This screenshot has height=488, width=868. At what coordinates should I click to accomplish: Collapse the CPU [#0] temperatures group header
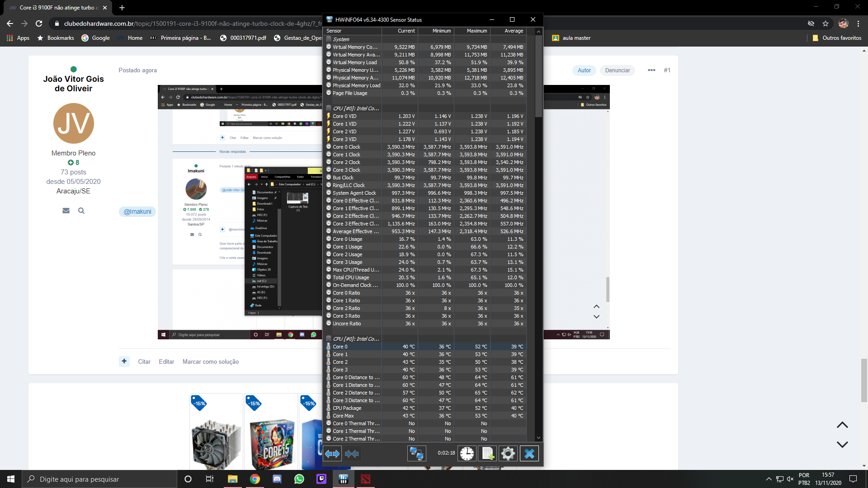tap(329, 339)
